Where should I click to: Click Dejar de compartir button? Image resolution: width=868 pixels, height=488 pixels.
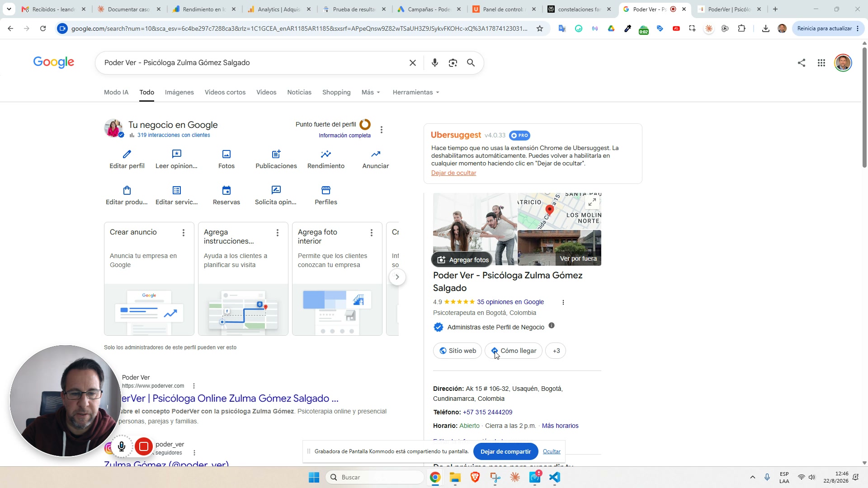click(506, 451)
